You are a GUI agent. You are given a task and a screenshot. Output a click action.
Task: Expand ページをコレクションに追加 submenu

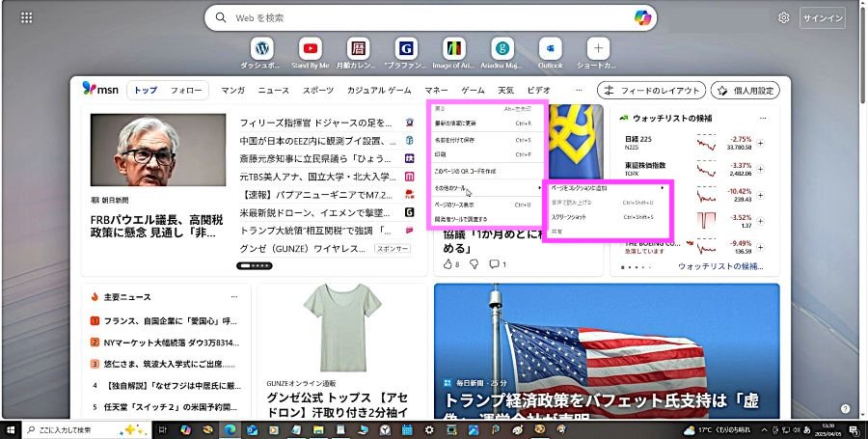pyautogui.click(x=662, y=188)
